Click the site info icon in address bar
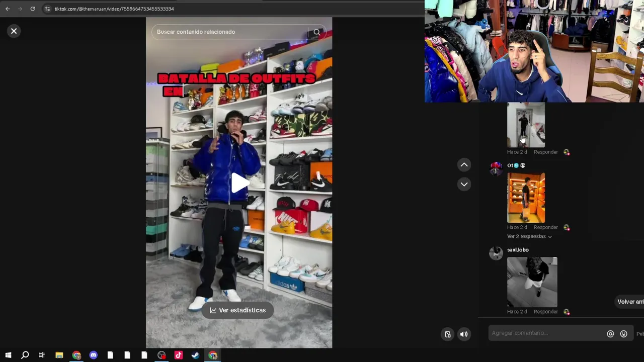This screenshot has width=644, height=362. 47,9
